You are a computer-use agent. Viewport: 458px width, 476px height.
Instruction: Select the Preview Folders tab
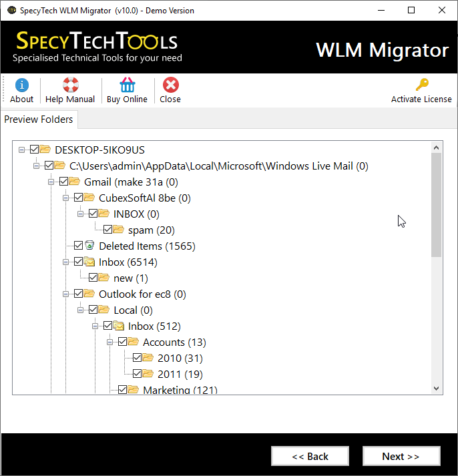[39, 120]
